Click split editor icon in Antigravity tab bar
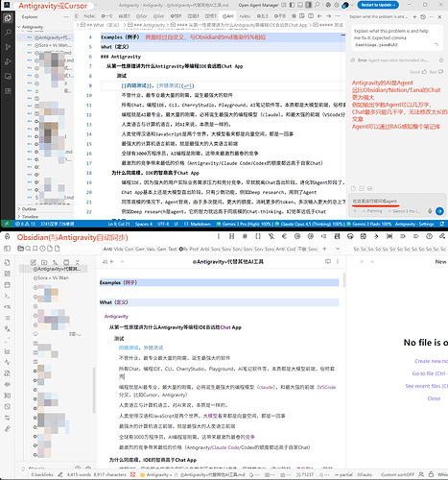 [x=311, y=16]
